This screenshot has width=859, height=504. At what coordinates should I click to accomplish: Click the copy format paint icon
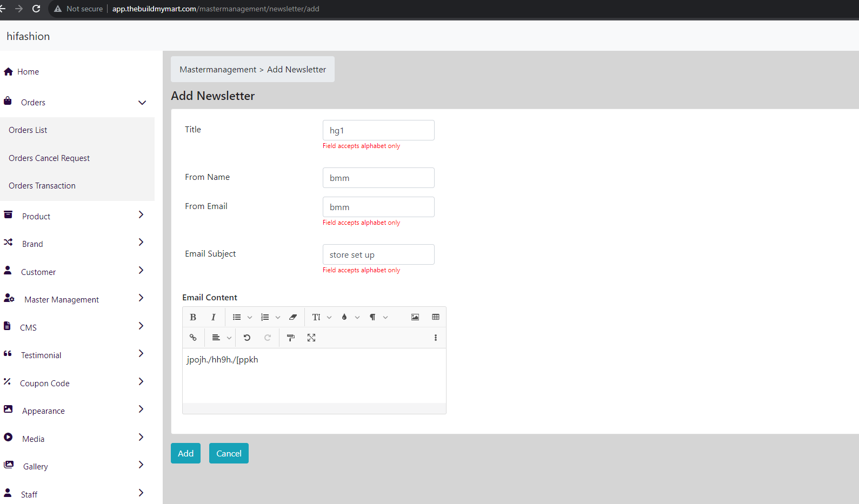(291, 338)
